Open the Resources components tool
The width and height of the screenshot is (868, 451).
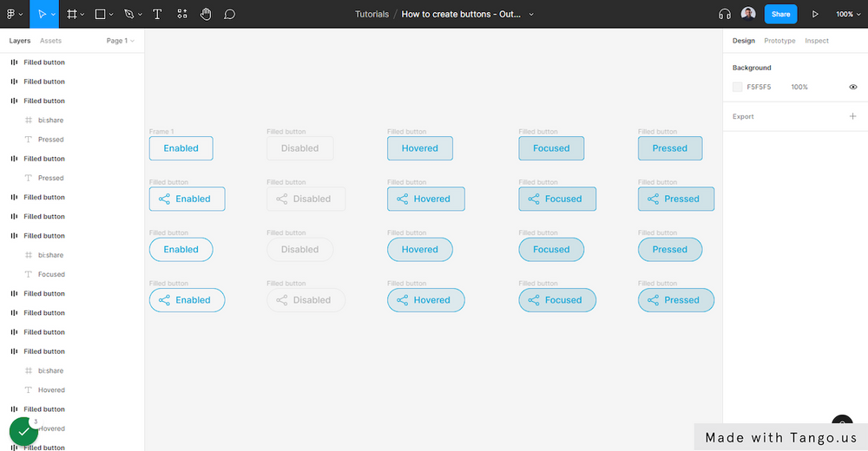point(181,14)
